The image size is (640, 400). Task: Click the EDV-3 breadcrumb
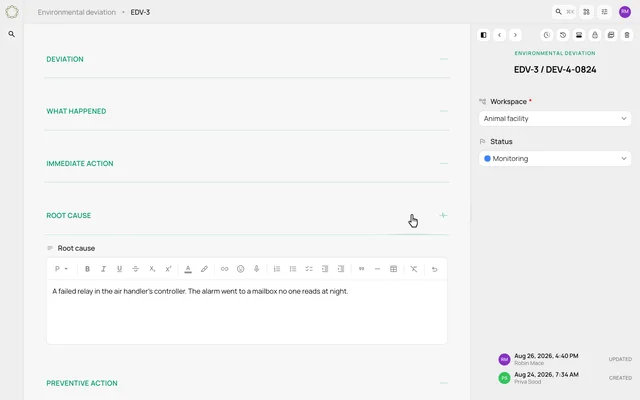coord(140,12)
